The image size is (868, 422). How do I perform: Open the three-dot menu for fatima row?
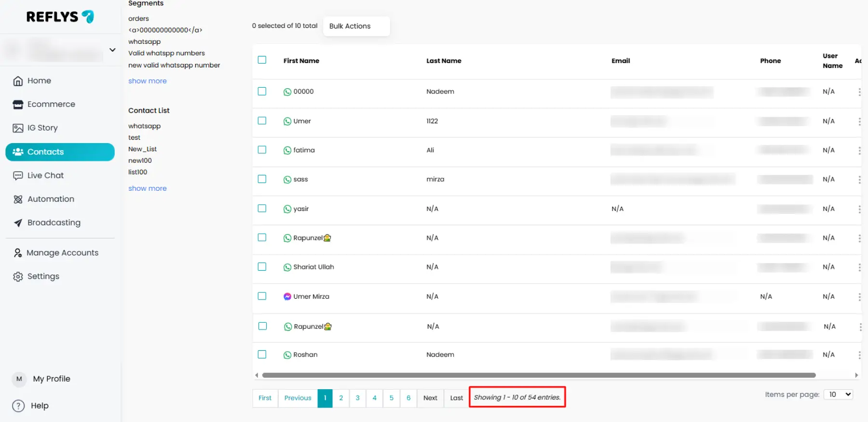[x=859, y=150]
